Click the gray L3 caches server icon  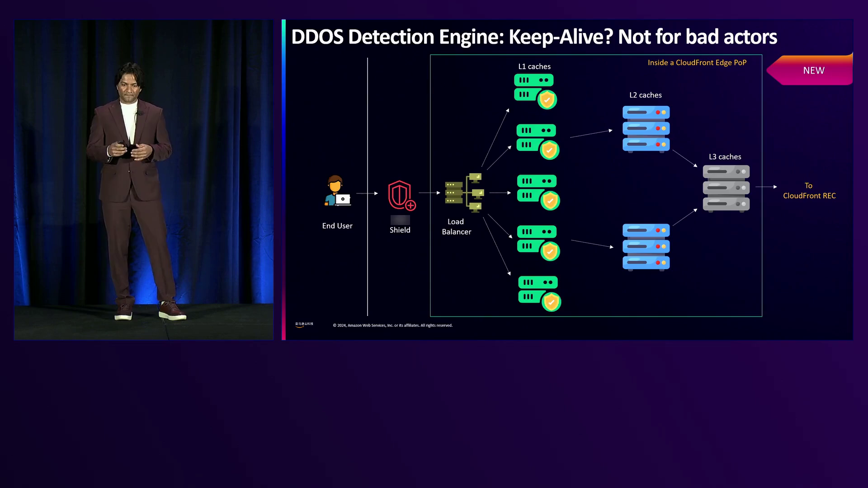(x=726, y=188)
